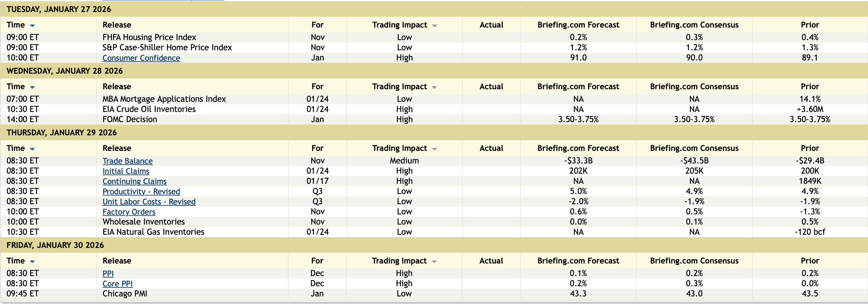This screenshot has height=306, width=868.
Task: Open the Core PPI link
Action: [x=117, y=284]
